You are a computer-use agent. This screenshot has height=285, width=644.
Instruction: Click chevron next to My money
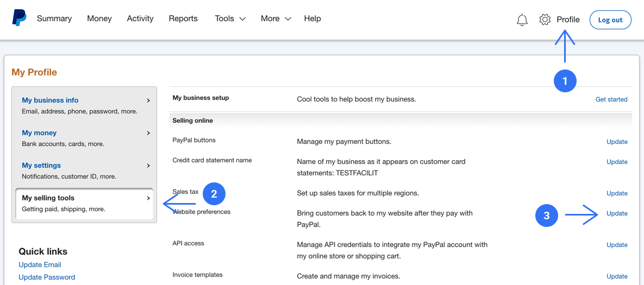pos(148,134)
